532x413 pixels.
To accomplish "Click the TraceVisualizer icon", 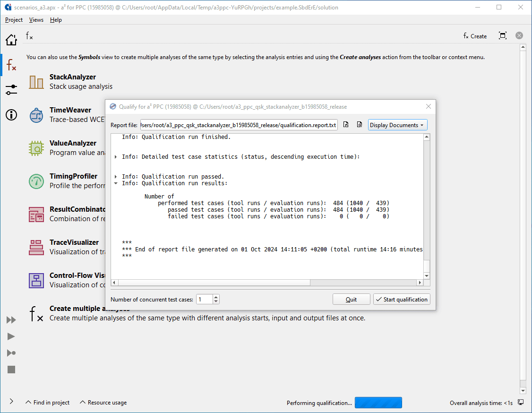I will (x=36, y=247).
